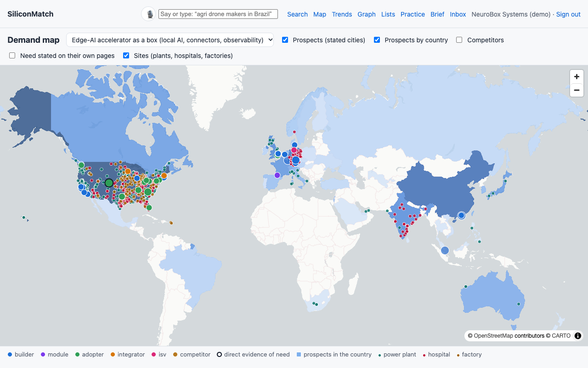The height and width of the screenshot is (368, 588).
Task: Click the "prospects in the country" legend label
Action: pyautogui.click(x=338, y=355)
